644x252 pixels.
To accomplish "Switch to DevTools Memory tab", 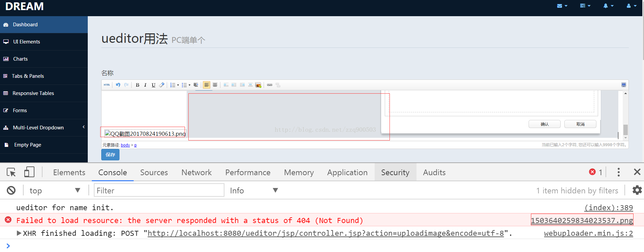I will pos(299,172).
